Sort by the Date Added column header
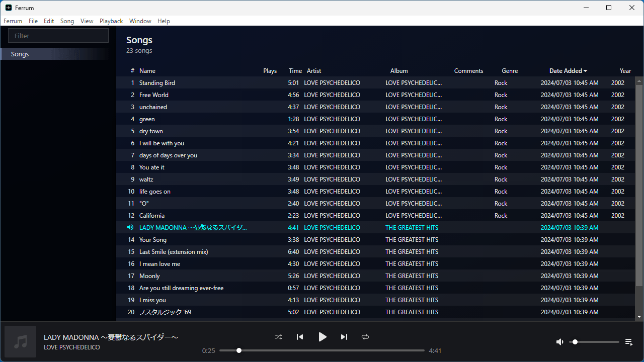 pyautogui.click(x=568, y=71)
